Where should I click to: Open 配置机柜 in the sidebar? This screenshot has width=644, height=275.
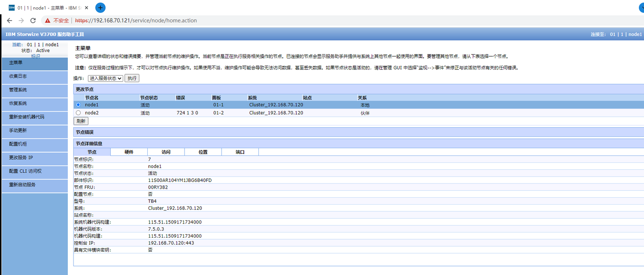[34, 144]
